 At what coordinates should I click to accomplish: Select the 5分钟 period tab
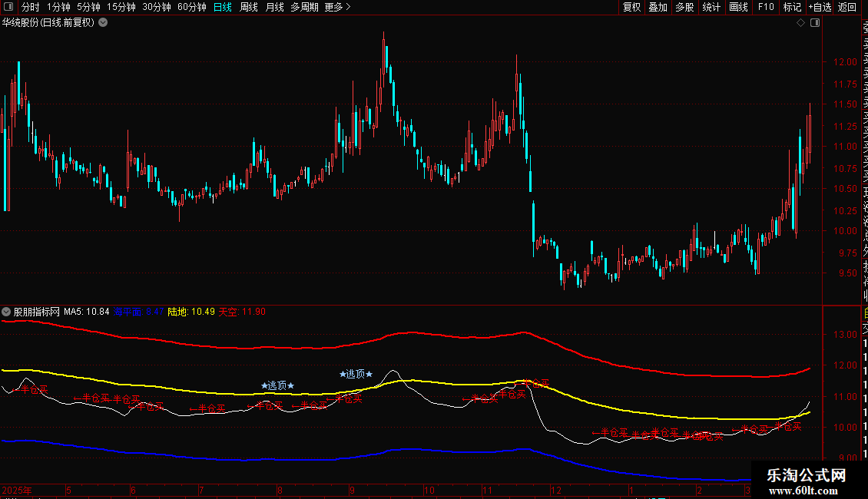tap(88, 7)
